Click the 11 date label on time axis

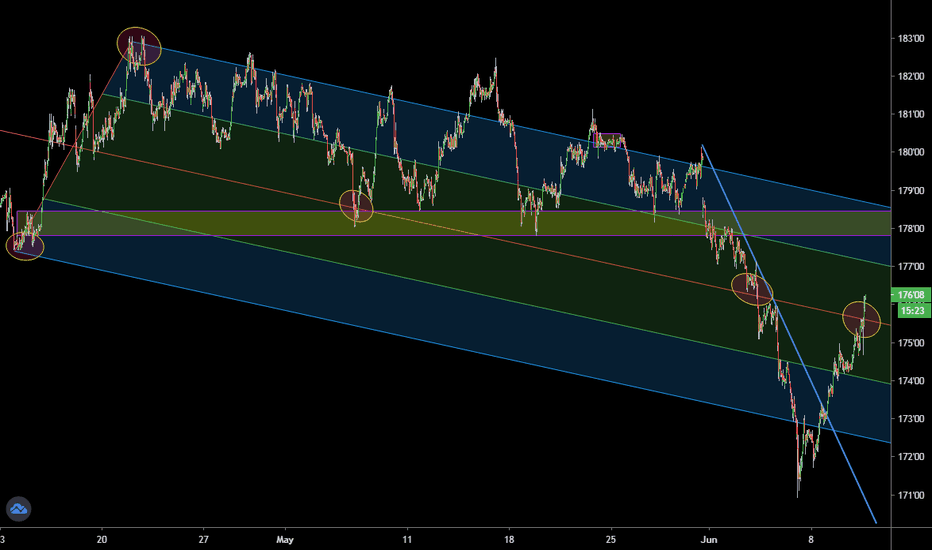(407, 540)
